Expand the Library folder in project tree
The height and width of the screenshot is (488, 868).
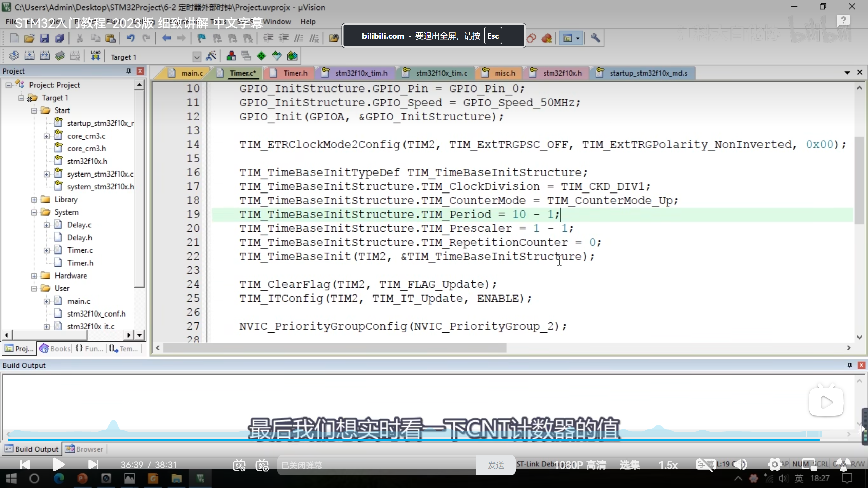(34, 200)
